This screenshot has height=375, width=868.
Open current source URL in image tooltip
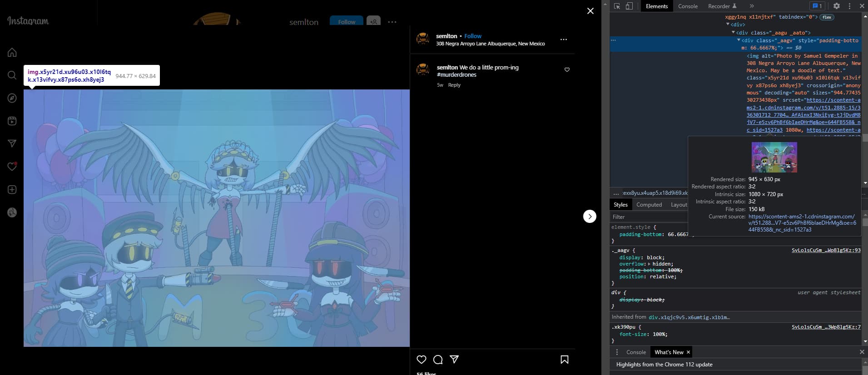pos(802,223)
